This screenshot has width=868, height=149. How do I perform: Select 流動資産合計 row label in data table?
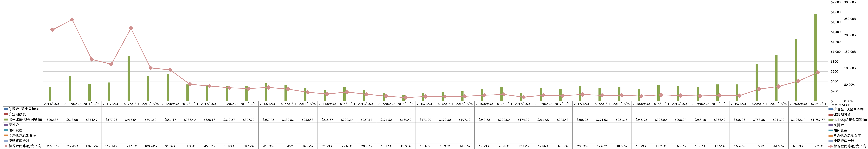(x=19, y=141)
